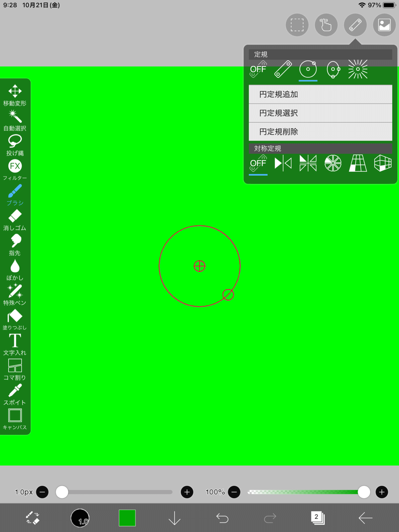Viewport: 399px width, 532px height.
Task: Open the material image icon at top
Action: (384, 25)
